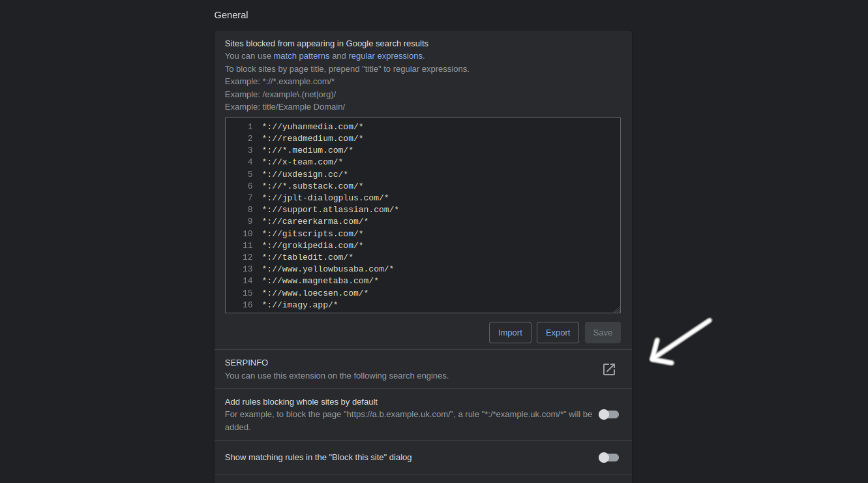This screenshot has height=483, width=868.
Task: Click the Save button
Action: (x=602, y=333)
